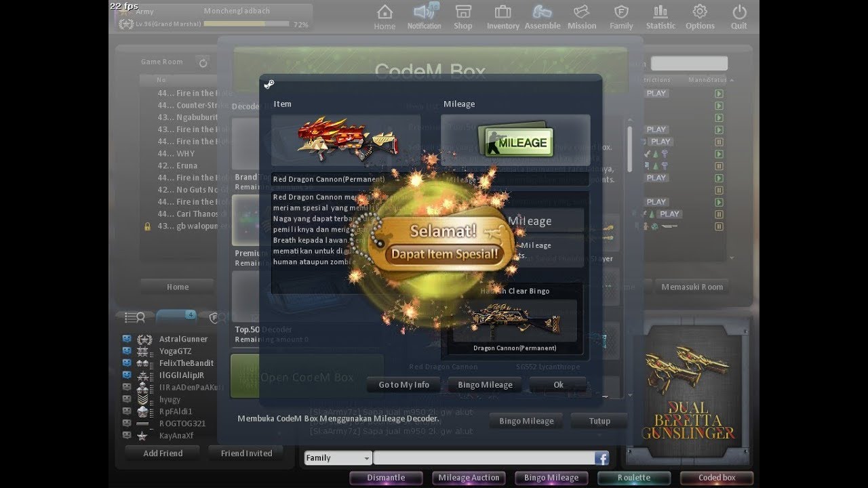Select friend hyugy

[170, 400]
